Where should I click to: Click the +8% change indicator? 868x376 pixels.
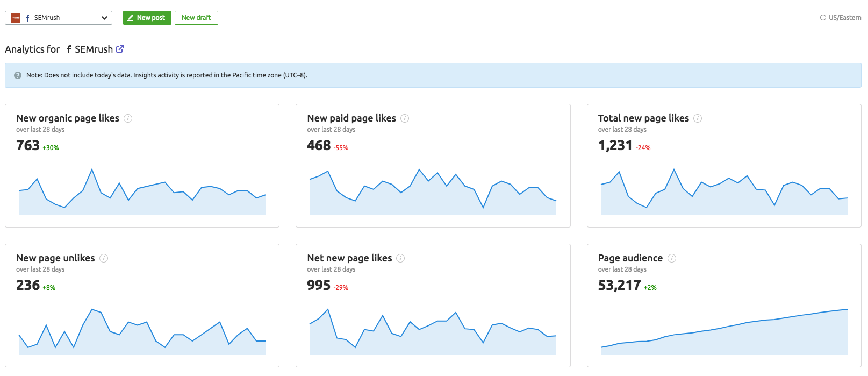click(x=49, y=288)
